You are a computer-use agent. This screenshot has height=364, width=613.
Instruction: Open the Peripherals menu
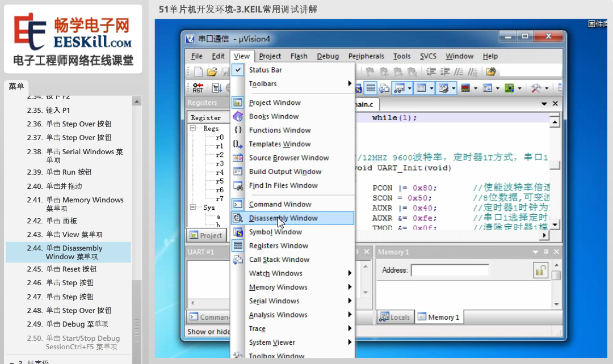366,56
